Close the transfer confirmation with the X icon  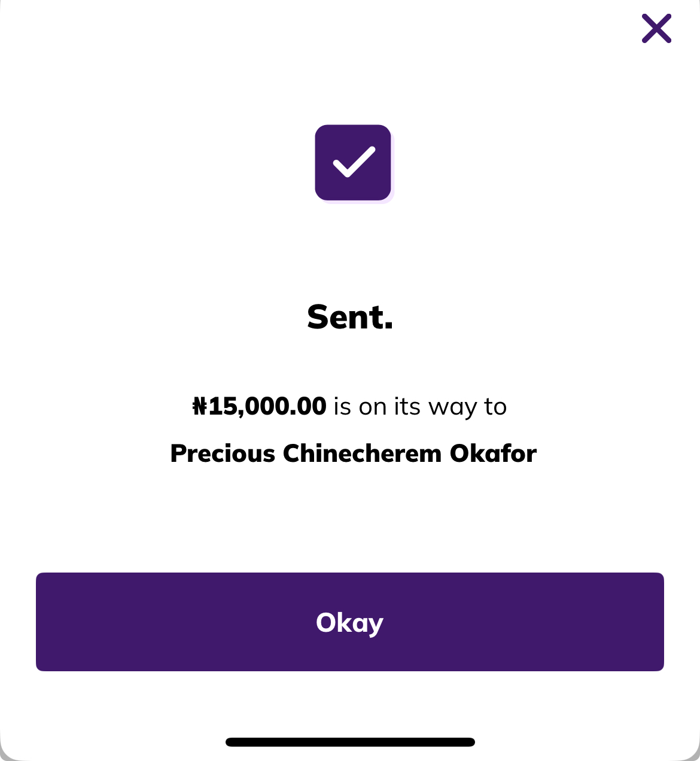656,29
